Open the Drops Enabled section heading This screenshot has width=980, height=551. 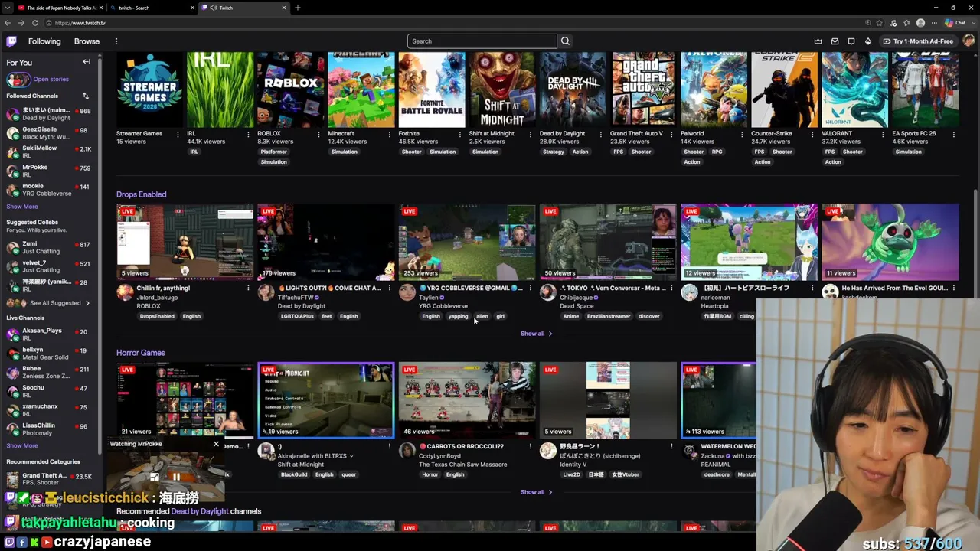141,194
